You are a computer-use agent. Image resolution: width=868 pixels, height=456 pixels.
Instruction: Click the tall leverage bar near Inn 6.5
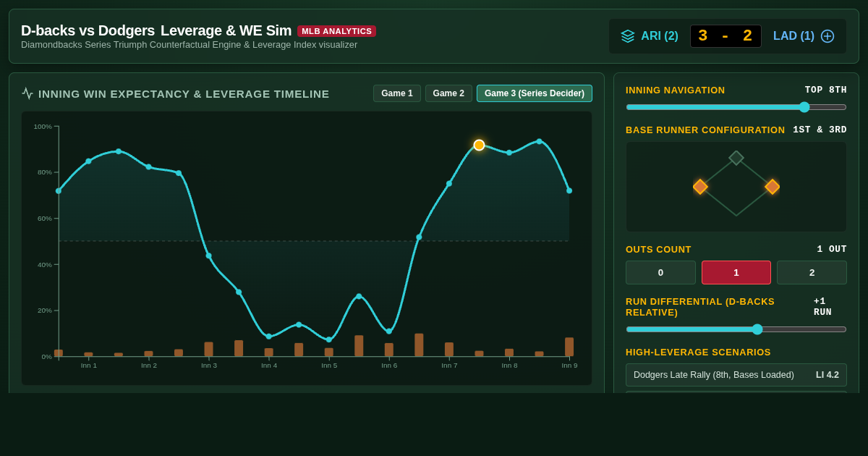tap(419, 345)
